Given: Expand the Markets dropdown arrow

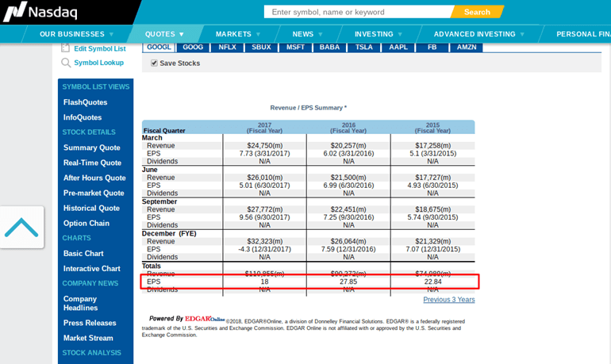Looking at the screenshot, I should pos(258,34).
